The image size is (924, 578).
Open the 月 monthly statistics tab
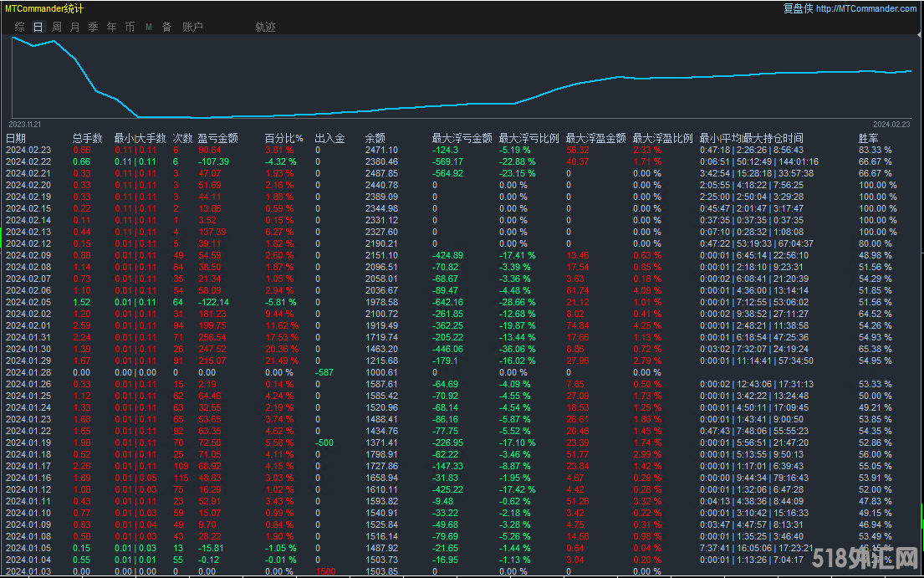point(75,27)
